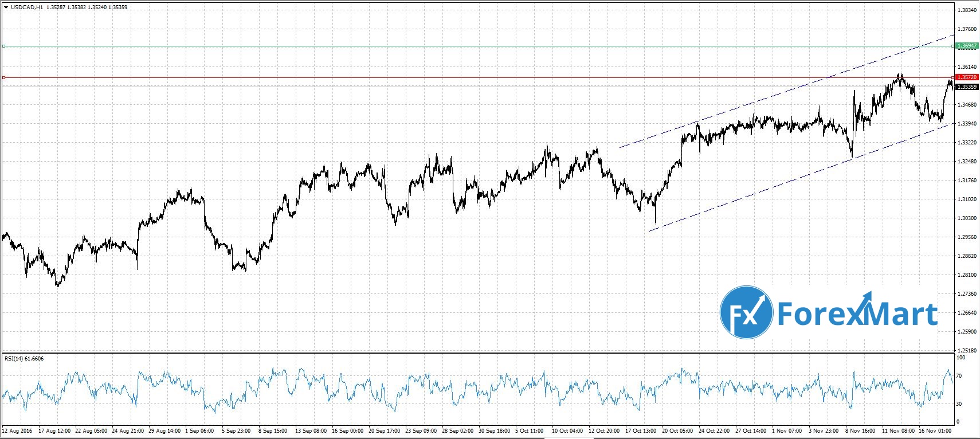Click the RSI 30 level scale label

click(961, 404)
